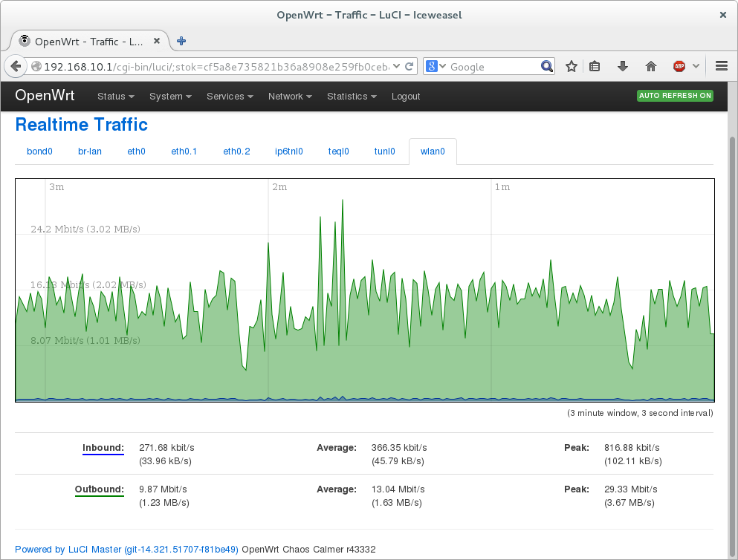Click the OpenWrt Chaos Calmer r43332 text
The image size is (738, 560).
pyautogui.click(x=308, y=549)
